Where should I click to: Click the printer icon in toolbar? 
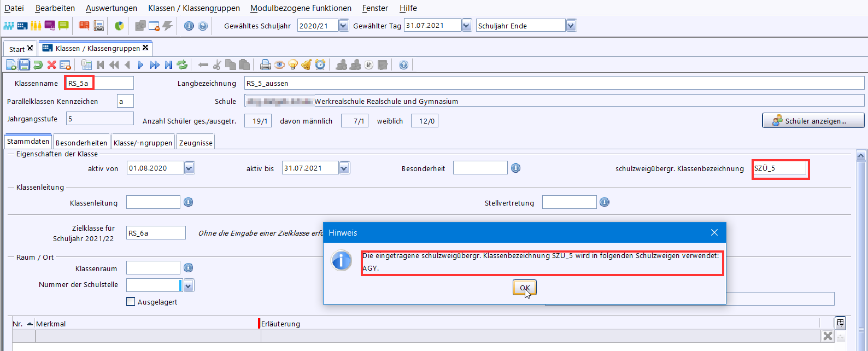pyautogui.click(x=266, y=65)
